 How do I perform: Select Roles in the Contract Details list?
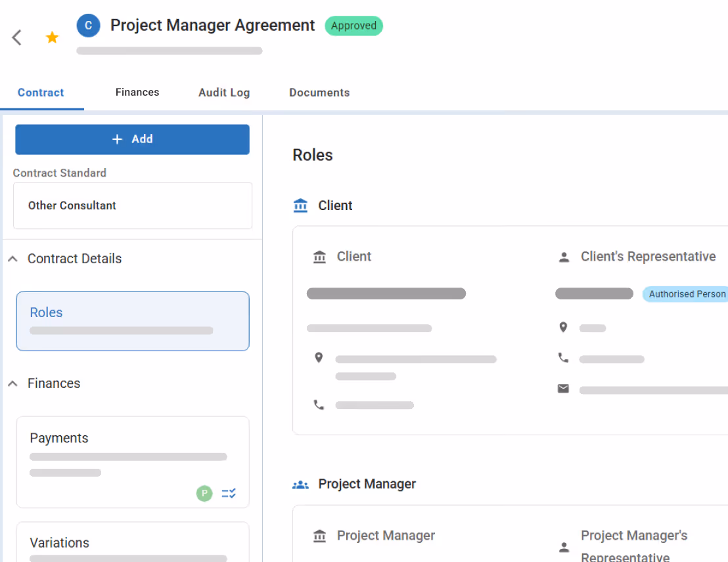[132, 321]
